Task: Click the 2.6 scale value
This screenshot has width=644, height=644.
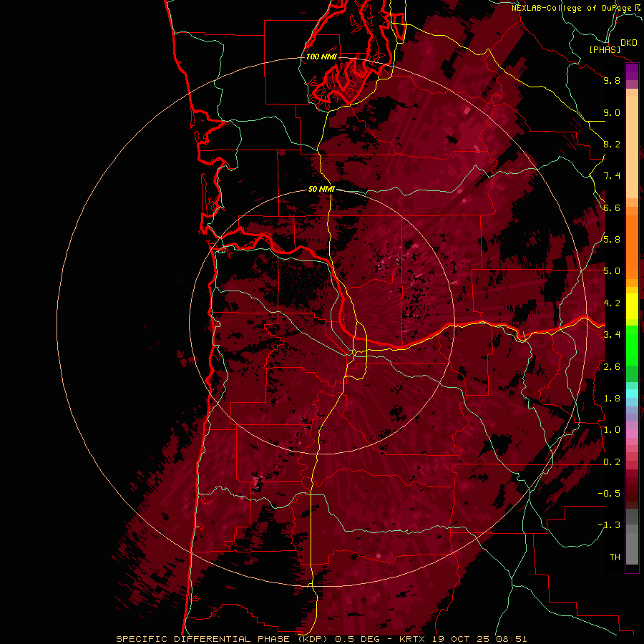Action: (x=612, y=367)
